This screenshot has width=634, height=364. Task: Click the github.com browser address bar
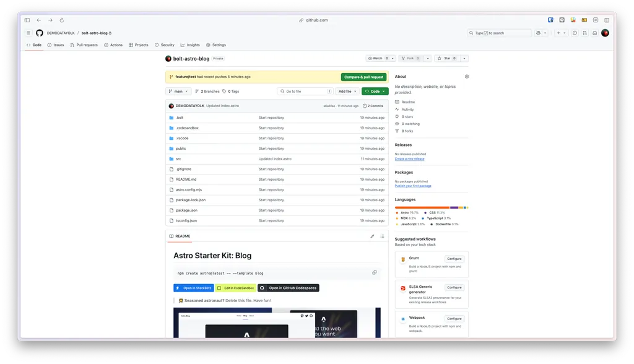click(x=313, y=20)
